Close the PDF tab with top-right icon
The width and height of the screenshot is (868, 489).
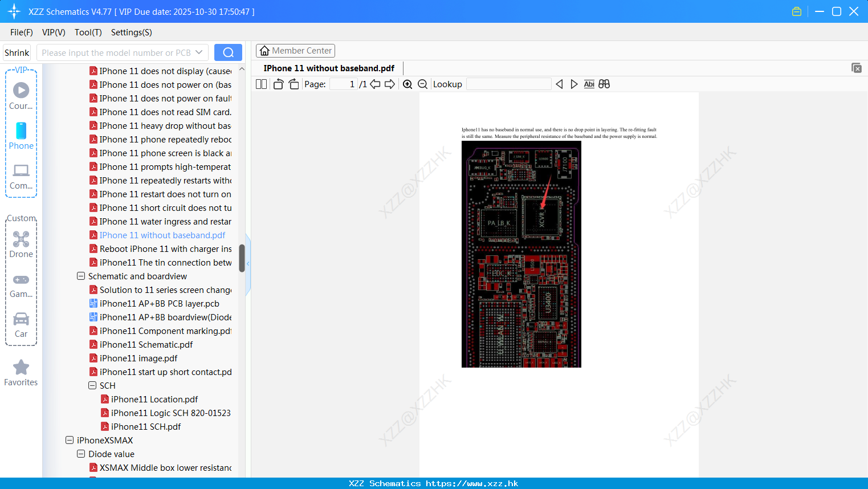tap(856, 68)
